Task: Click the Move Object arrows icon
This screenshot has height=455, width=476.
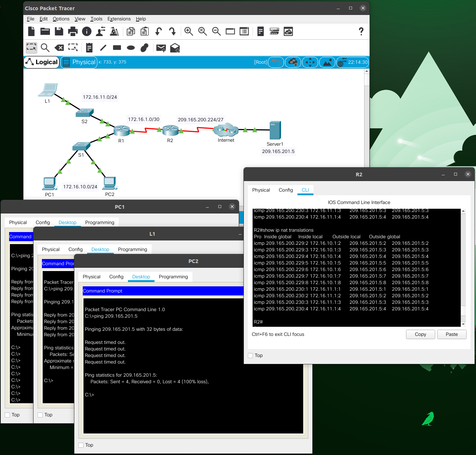Action: pos(310,62)
